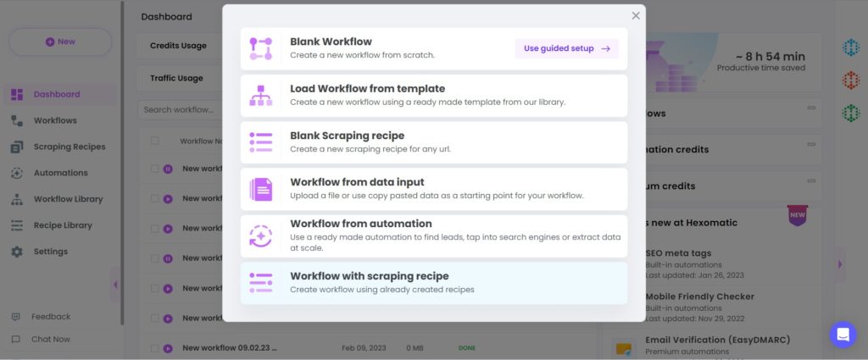Select the Blank Workflow option icon
The width and height of the screenshot is (868, 360).
261,48
